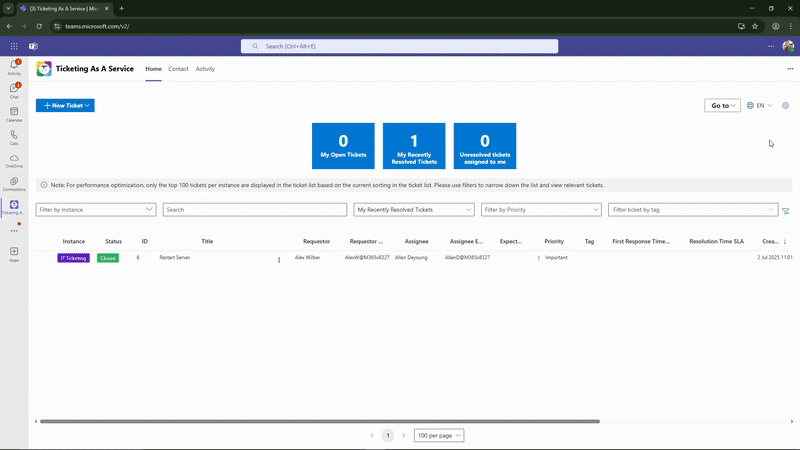
Task: Click the Requestor column header
Action: pos(316,241)
